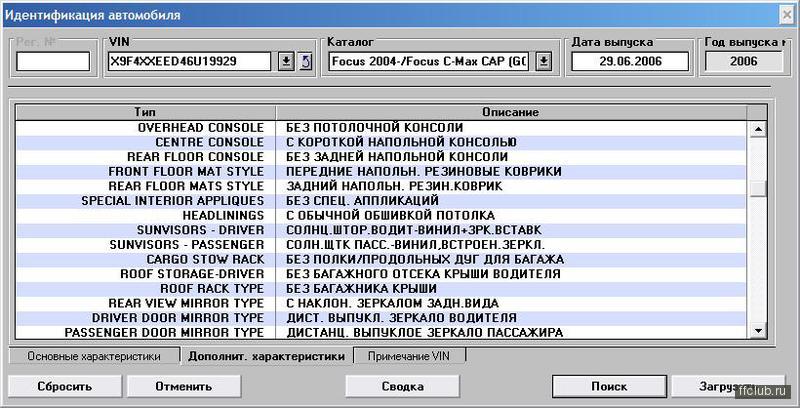The width and height of the screenshot is (800, 408).
Task: Click the VIN input field
Action: click(x=190, y=62)
